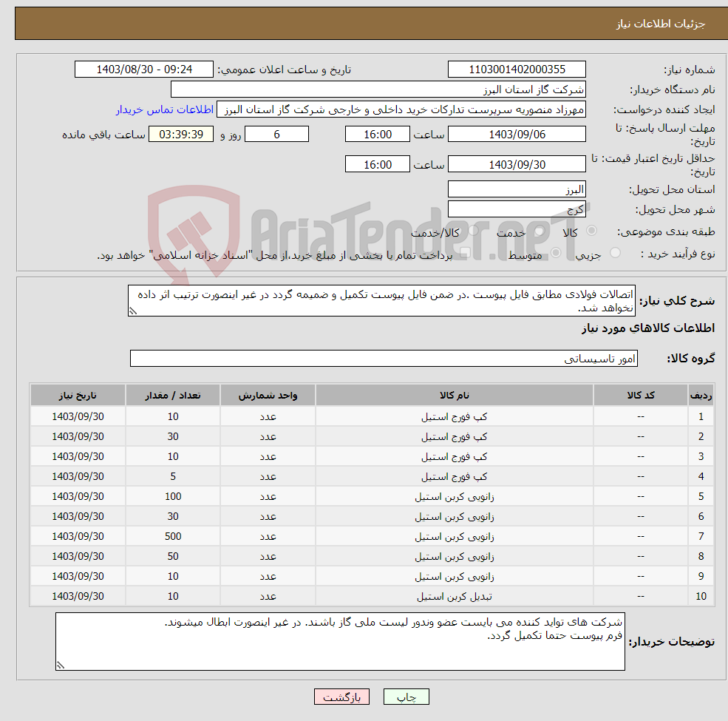Image resolution: width=728 pixels, height=721 pixels.
Task: Click the unit عدد in row 3
Action: [x=268, y=457]
